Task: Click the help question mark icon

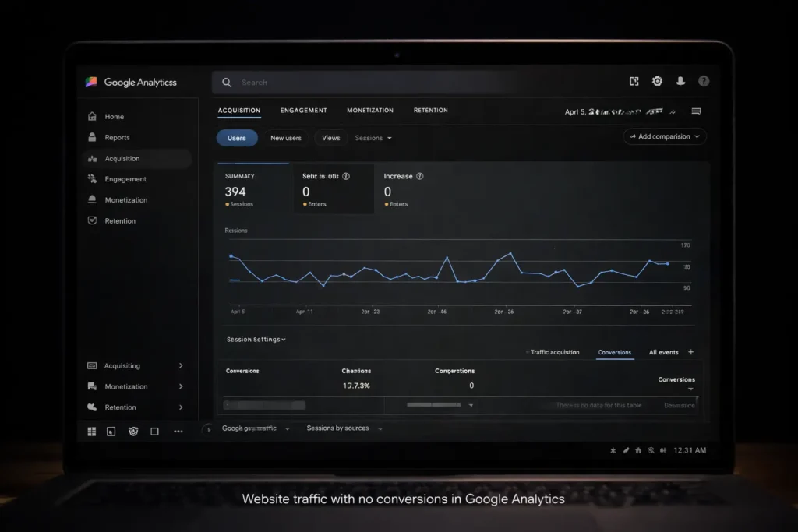Action: point(704,82)
